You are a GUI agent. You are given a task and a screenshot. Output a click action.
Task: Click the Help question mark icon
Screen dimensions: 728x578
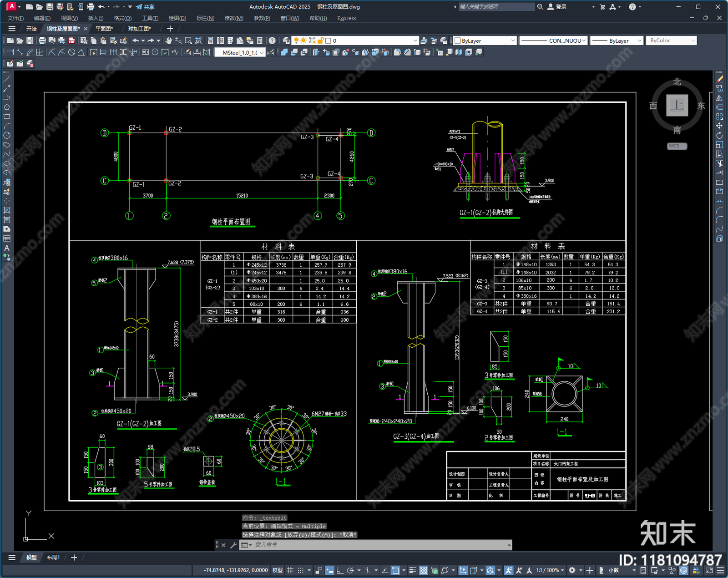272,41
